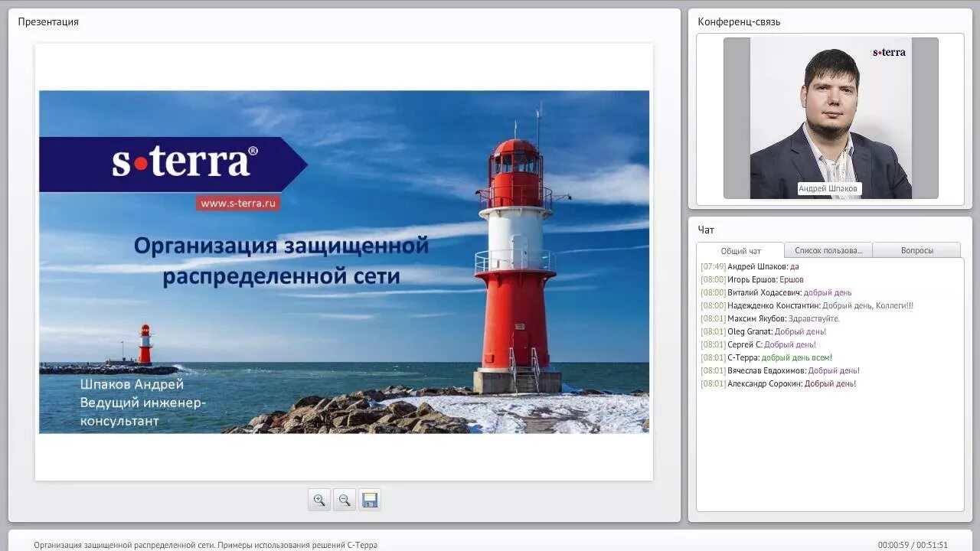Zoom out of the presentation slide

[x=345, y=500]
